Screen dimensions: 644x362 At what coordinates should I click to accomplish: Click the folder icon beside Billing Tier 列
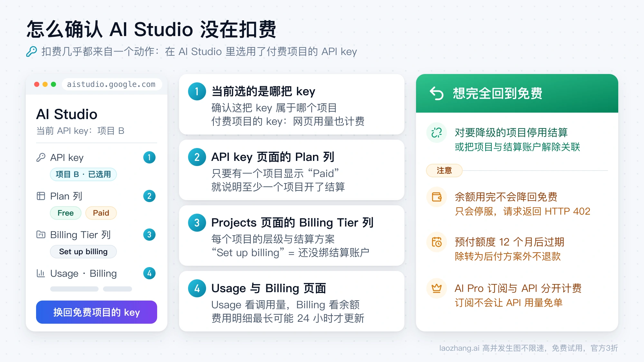41,234
